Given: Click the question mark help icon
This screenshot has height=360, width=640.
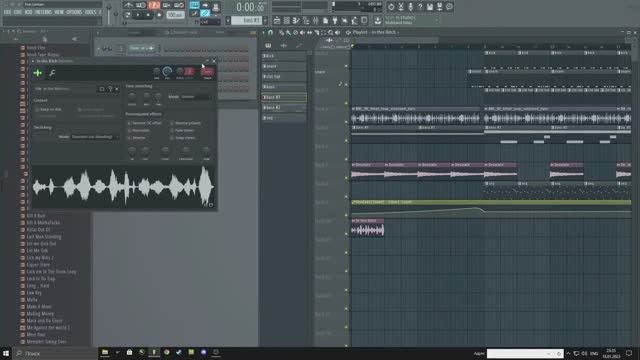Looking at the screenshot, I should [x=420, y=7].
